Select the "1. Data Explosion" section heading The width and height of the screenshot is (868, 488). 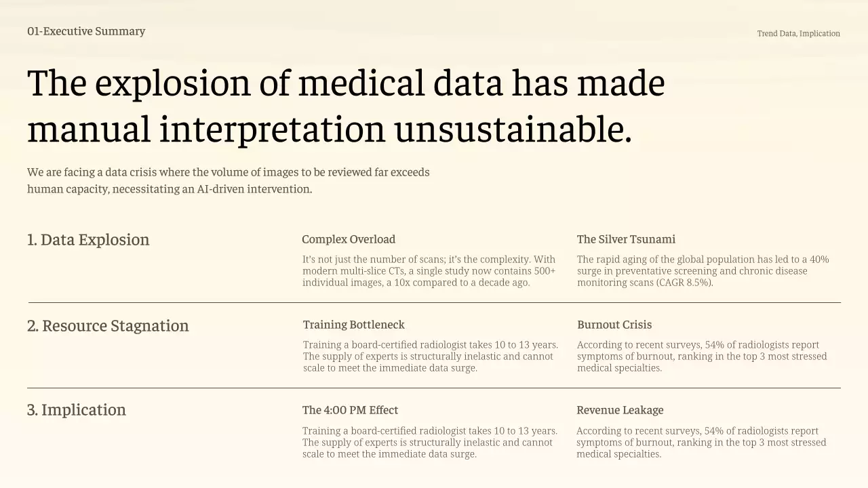point(88,240)
